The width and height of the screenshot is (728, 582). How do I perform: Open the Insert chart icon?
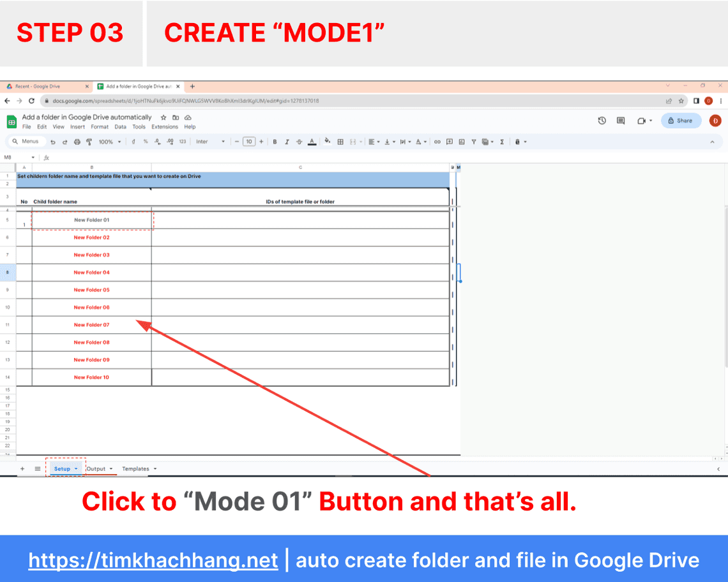click(x=460, y=141)
